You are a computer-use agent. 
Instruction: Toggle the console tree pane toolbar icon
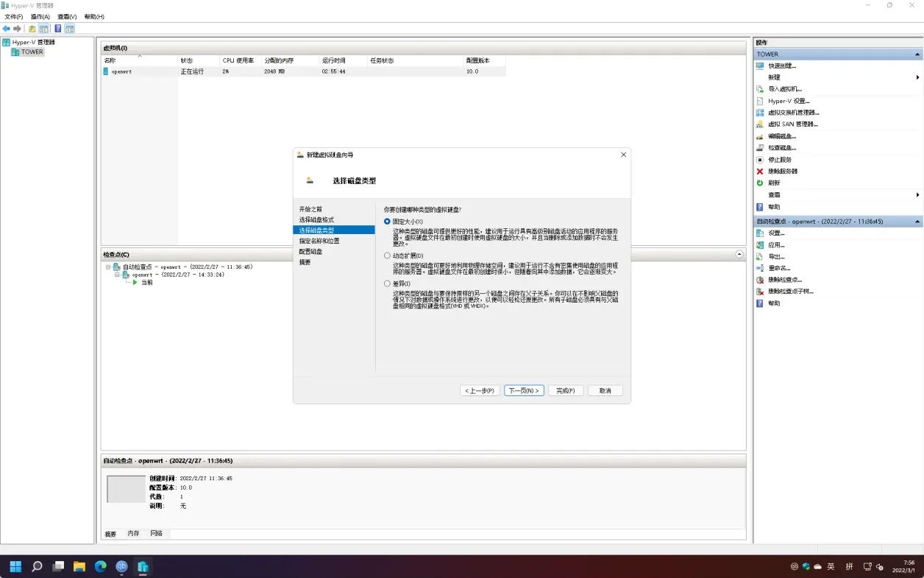(43, 29)
